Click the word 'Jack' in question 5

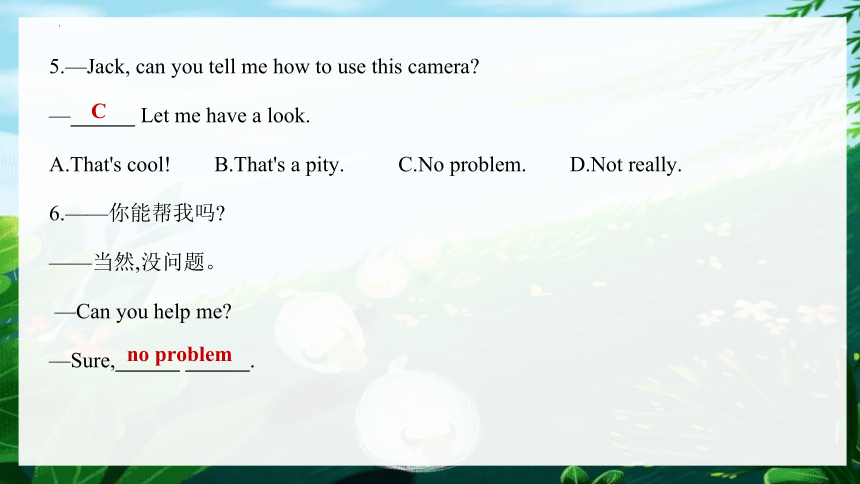tap(106, 67)
